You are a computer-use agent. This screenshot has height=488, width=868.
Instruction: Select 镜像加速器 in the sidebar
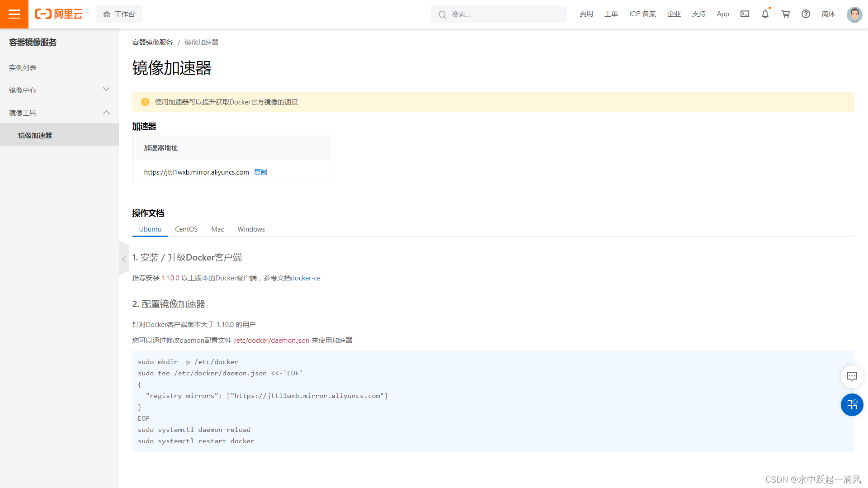click(59, 135)
